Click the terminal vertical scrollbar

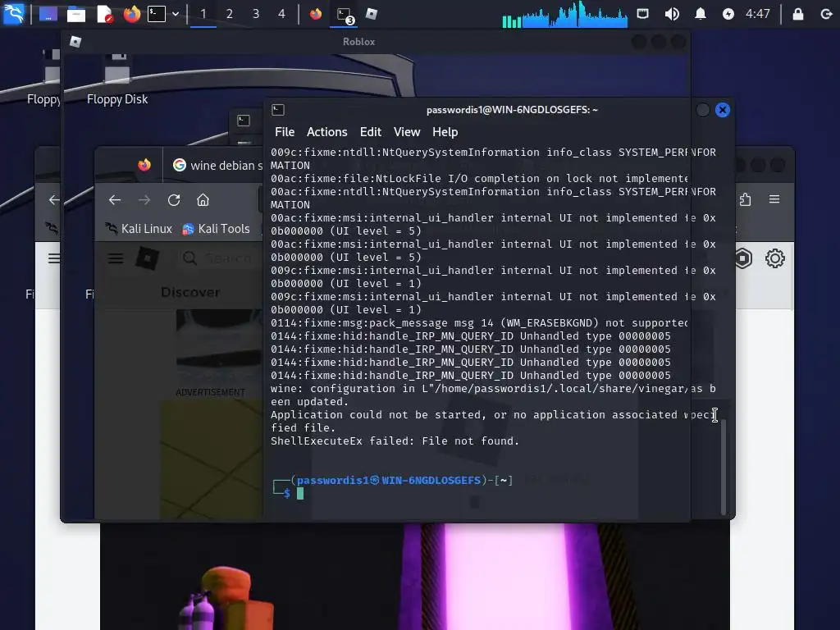(x=724, y=467)
